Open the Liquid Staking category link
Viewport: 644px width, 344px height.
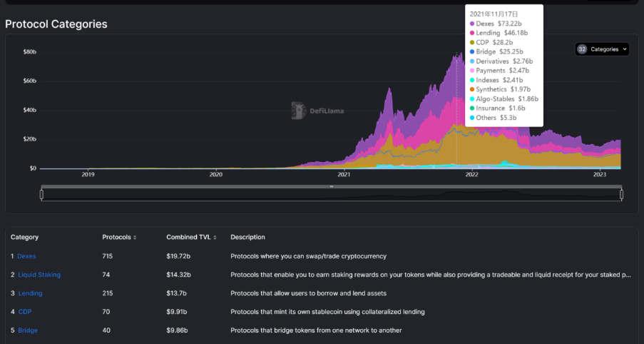(x=39, y=275)
